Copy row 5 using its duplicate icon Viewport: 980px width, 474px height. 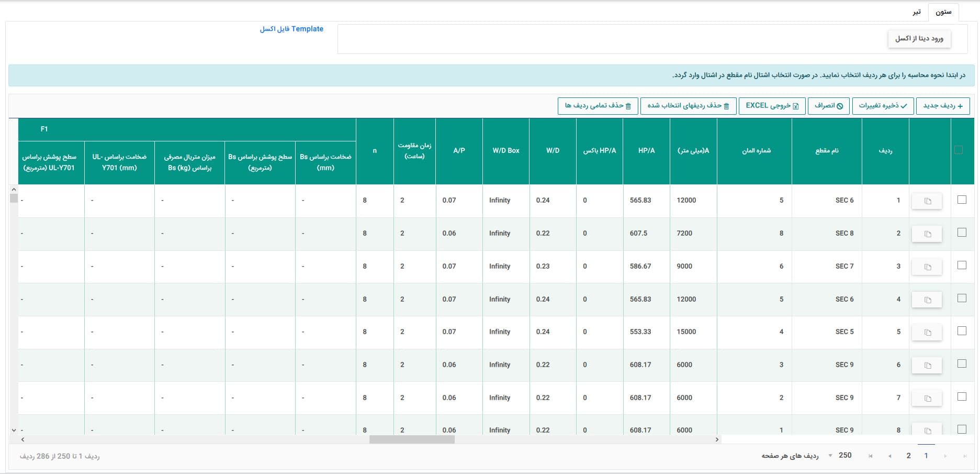coord(927,333)
